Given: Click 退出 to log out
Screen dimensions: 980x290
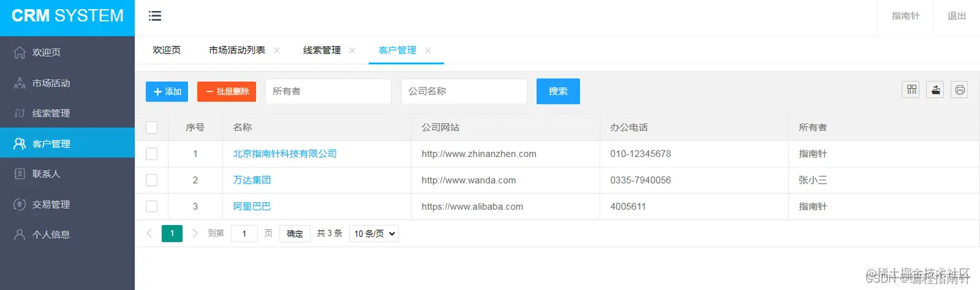Looking at the screenshot, I should tap(957, 16).
